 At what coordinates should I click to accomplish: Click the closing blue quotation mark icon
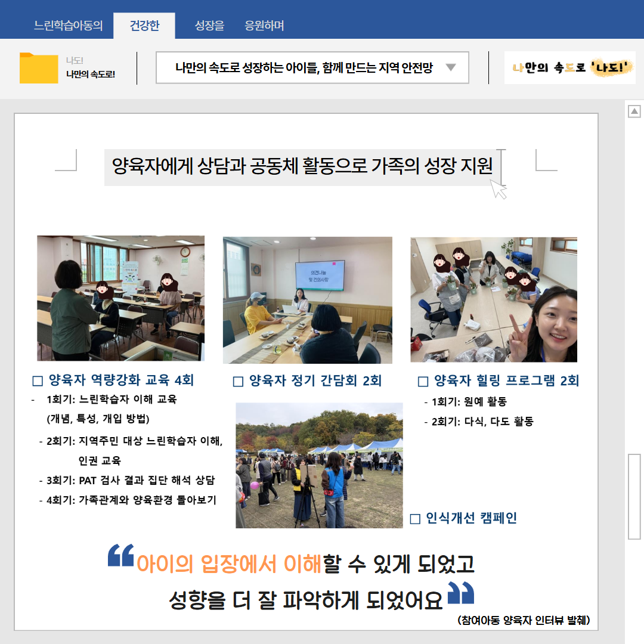coord(460,593)
